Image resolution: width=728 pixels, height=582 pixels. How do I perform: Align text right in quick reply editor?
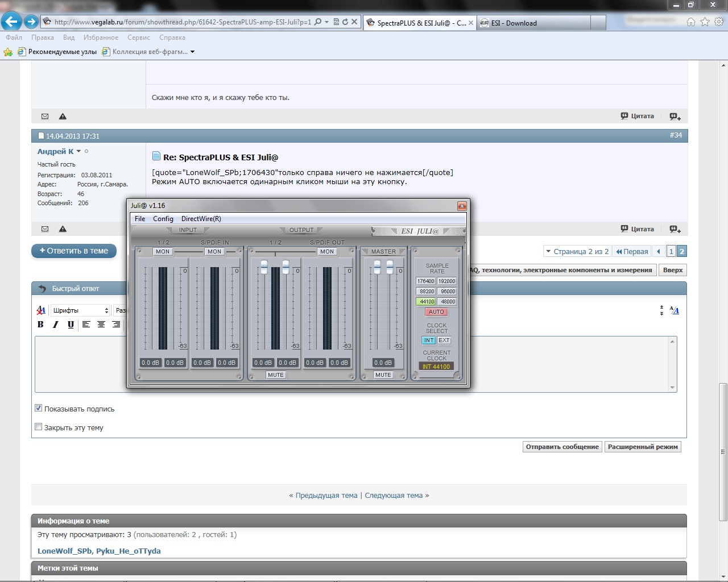click(116, 325)
